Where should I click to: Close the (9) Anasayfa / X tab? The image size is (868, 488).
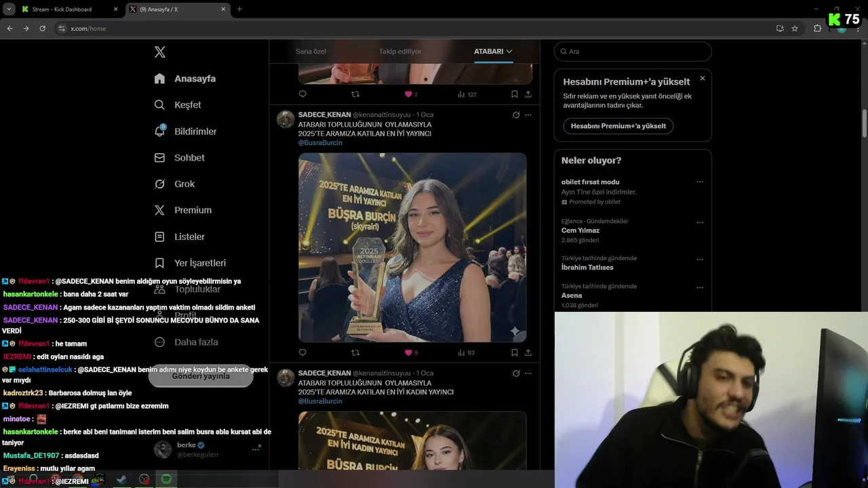pyautogui.click(x=224, y=9)
